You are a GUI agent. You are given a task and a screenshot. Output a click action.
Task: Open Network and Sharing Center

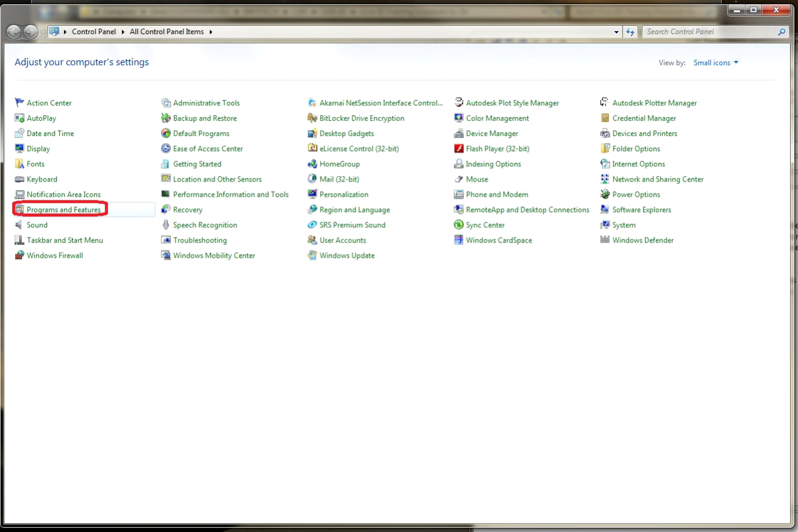click(x=658, y=179)
